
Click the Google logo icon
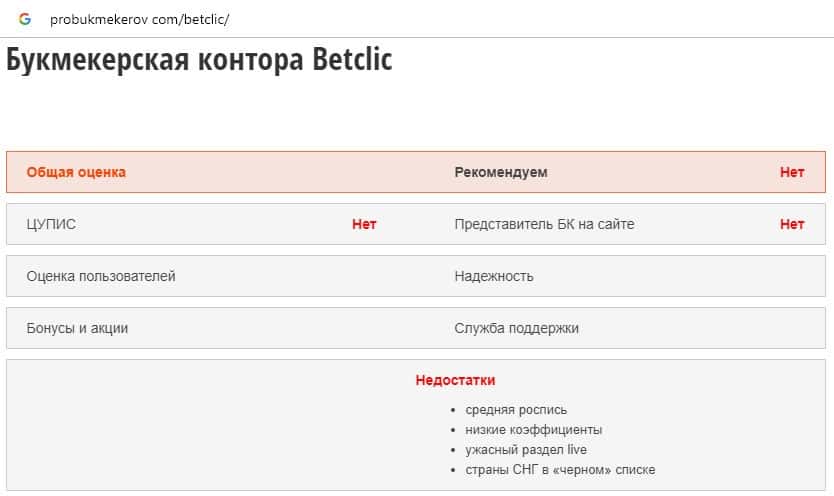click(25, 19)
